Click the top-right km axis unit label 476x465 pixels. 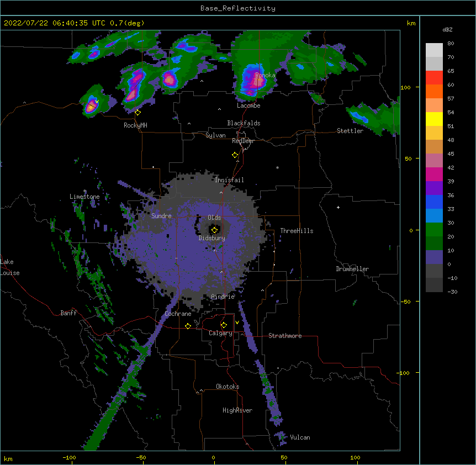click(411, 23)
